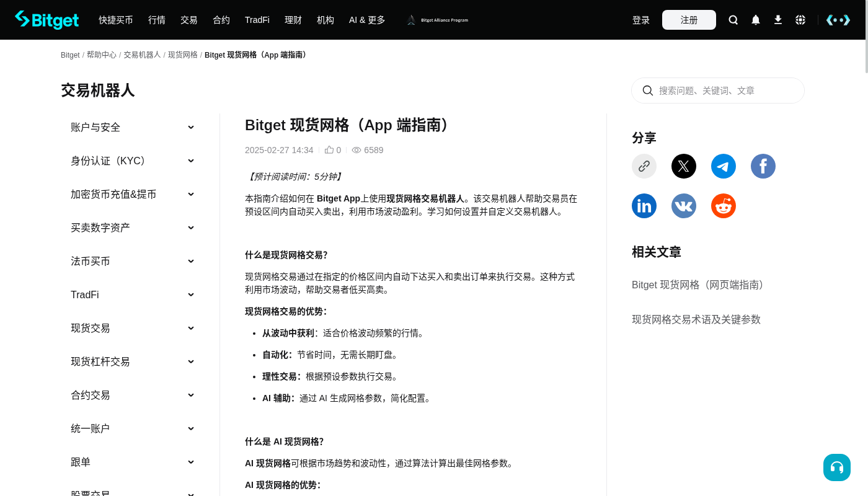Open TradFi top nav item

257,20
